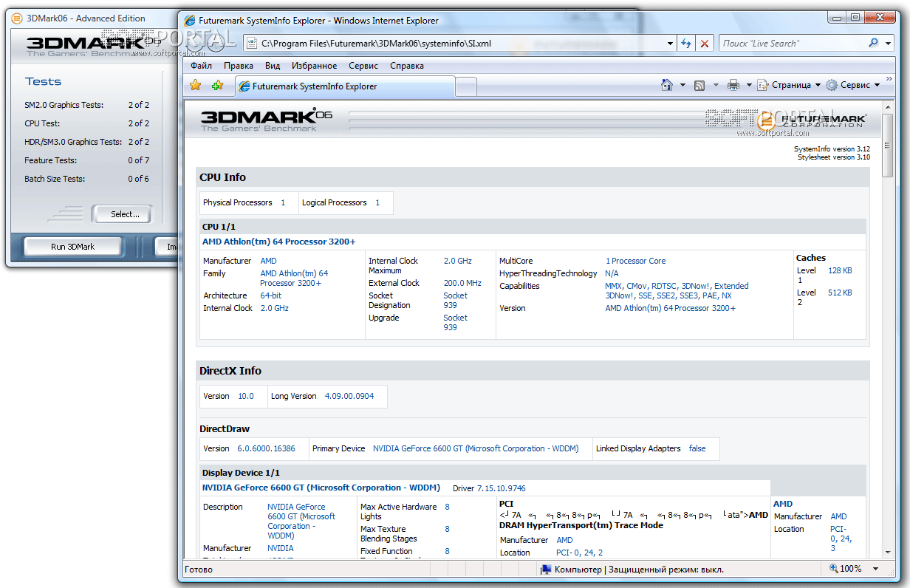
Task: Click the Internet Explorer logo in title bar
Action: [190, 21]
